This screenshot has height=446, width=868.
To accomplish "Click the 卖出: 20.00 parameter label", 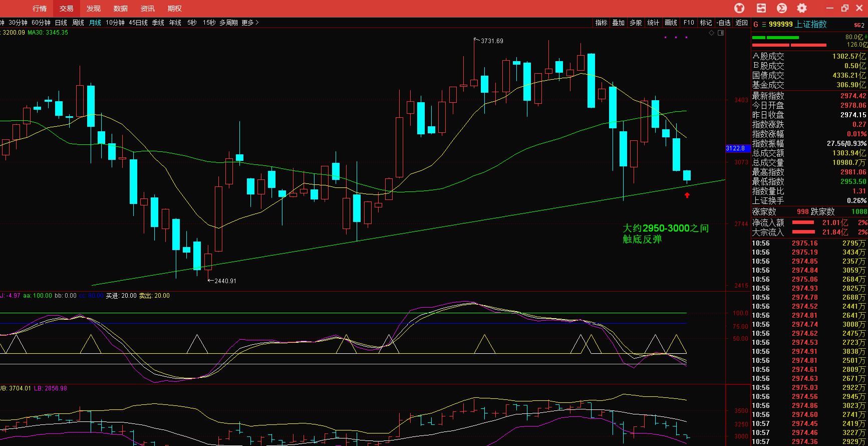I will [x=154, y=296].
